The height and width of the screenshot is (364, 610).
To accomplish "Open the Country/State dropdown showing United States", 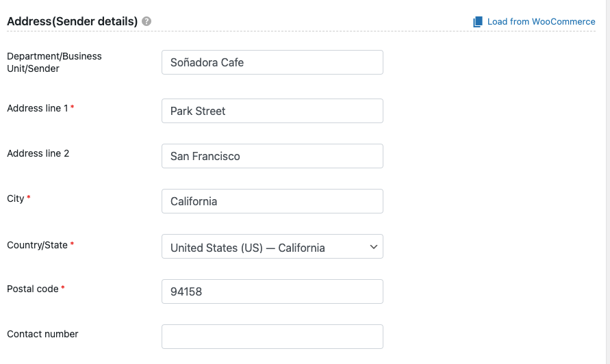I will 272,246.
